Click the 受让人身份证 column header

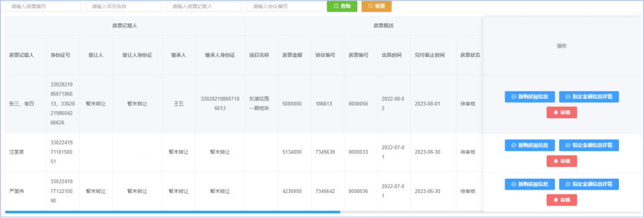tap(137, 55)
